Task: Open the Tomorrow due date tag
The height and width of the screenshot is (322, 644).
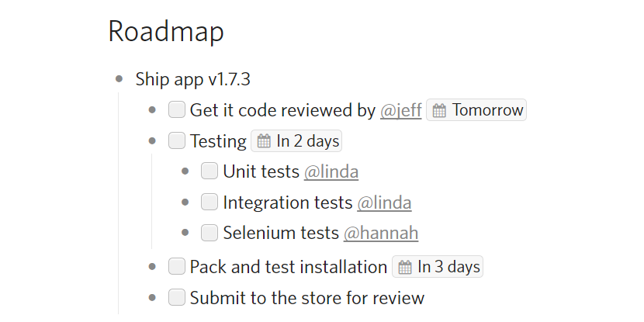Action: coord(487,110)
